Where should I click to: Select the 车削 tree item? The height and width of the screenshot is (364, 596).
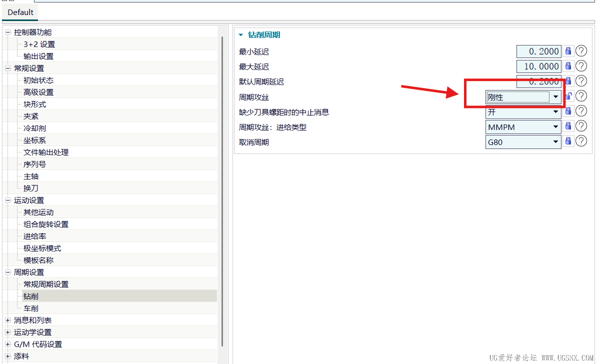tap(31, 308)
